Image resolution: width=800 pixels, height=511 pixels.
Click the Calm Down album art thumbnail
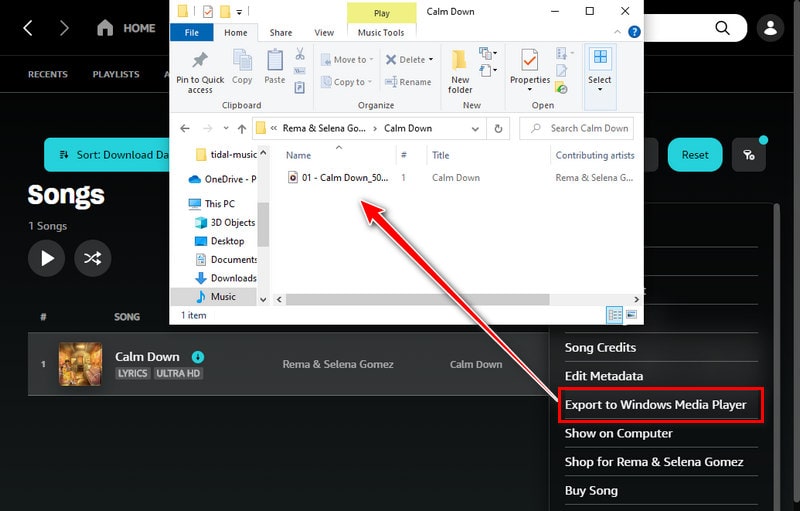[80, 364]
